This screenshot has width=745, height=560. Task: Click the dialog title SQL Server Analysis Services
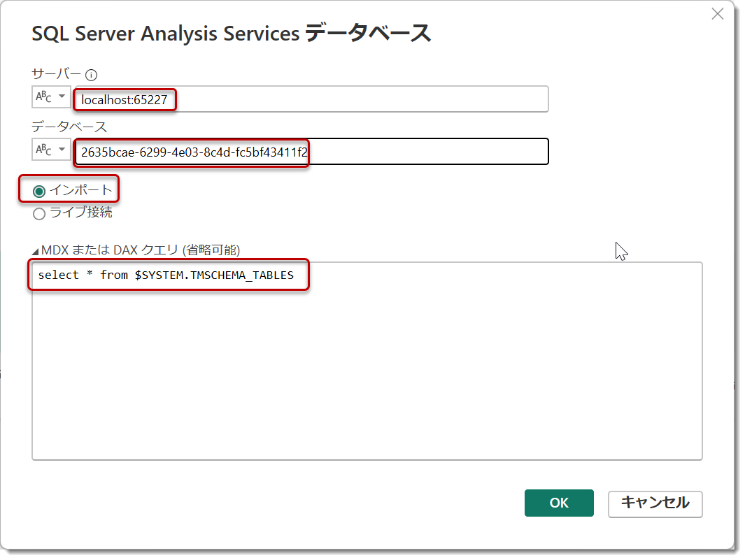click(x=232, y=34)
